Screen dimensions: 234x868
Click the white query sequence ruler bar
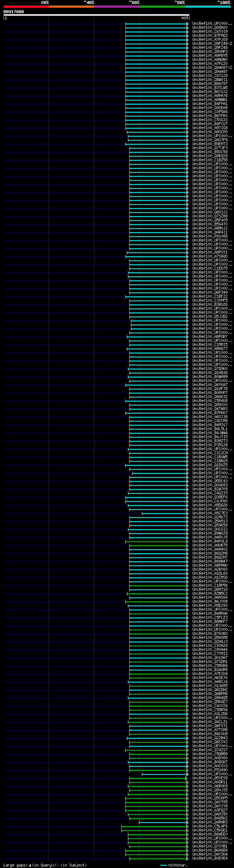(x=96, y=15)
